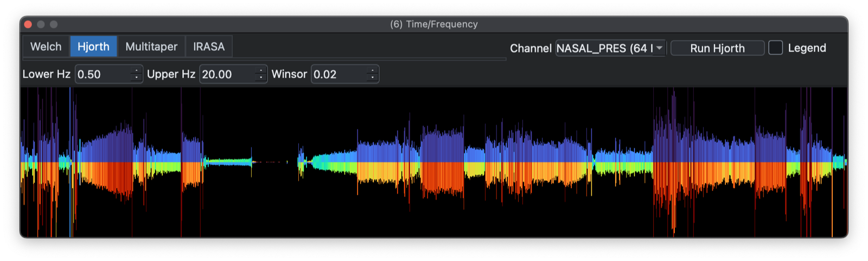Increase Upper Hz with up arrow
Screen dimensions: 868x261
[x=261, y=70]
